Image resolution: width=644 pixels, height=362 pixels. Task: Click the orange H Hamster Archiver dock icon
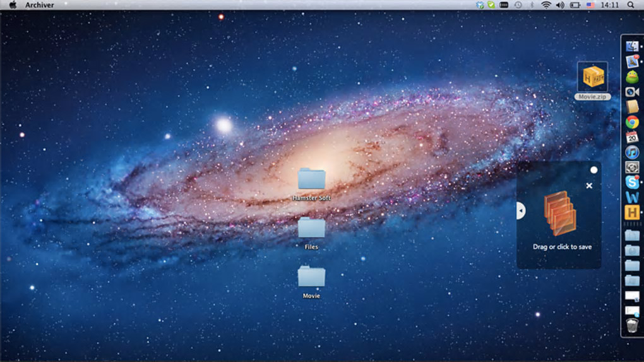[x=632, y=213]
